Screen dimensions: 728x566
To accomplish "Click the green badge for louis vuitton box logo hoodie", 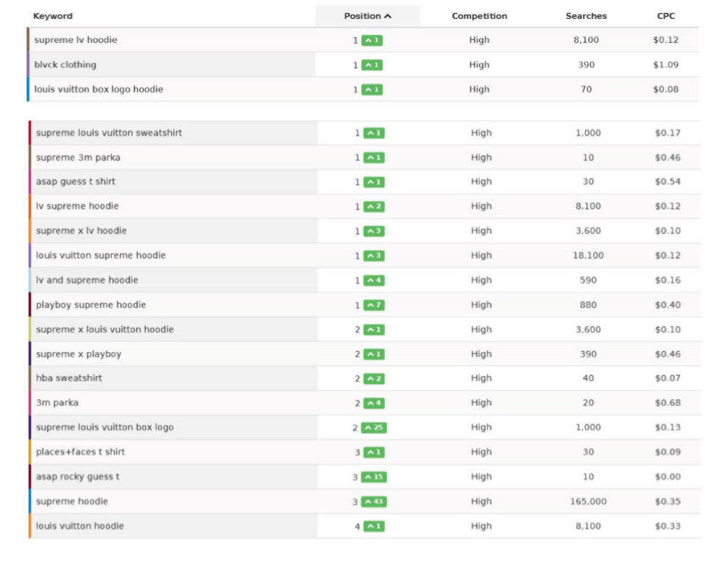I will (x=372, y=90).
